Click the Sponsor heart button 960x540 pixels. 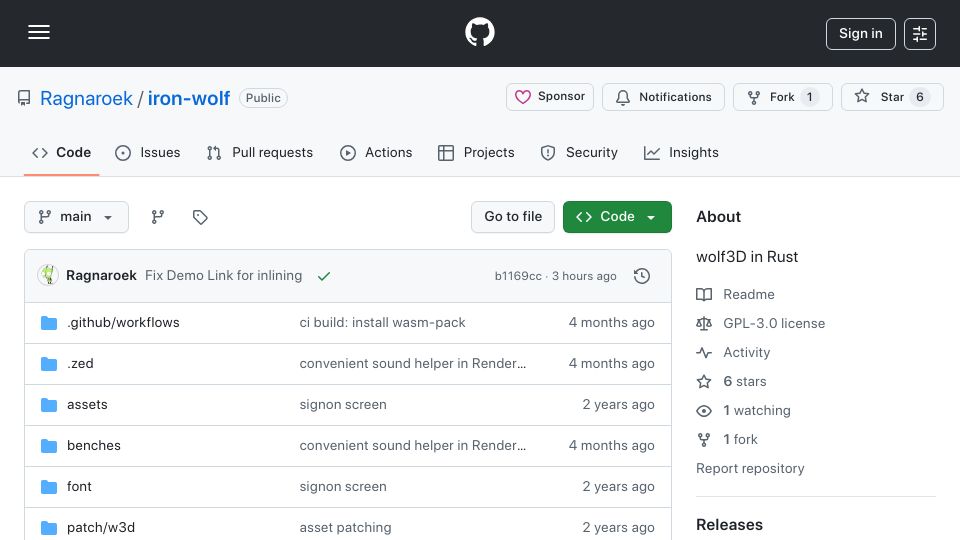[550, 97]
